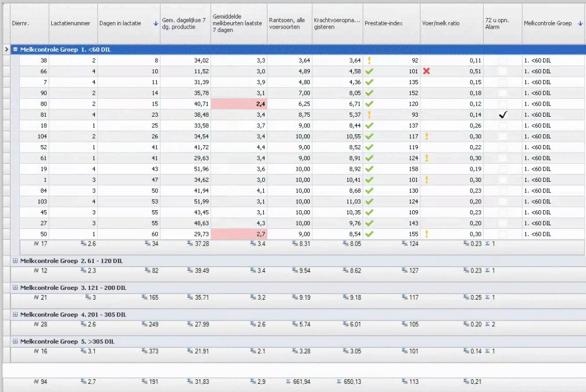Expand Melkcontrole Groep 2. 61 - 120 DIL

(15, 261)
